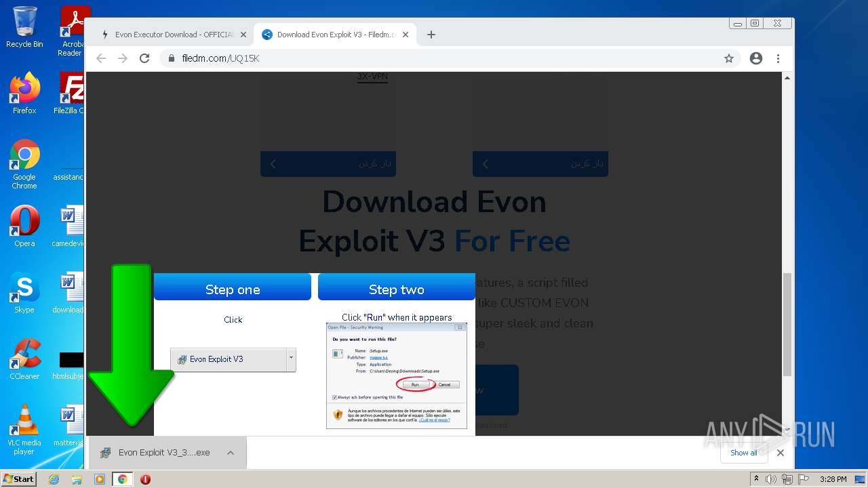The height and width of the screenshot is (488, 868).
Task: Open the dropdown arrow beside Evon Exploit V3
Action: pyautogui.click(x=291, y=359)
